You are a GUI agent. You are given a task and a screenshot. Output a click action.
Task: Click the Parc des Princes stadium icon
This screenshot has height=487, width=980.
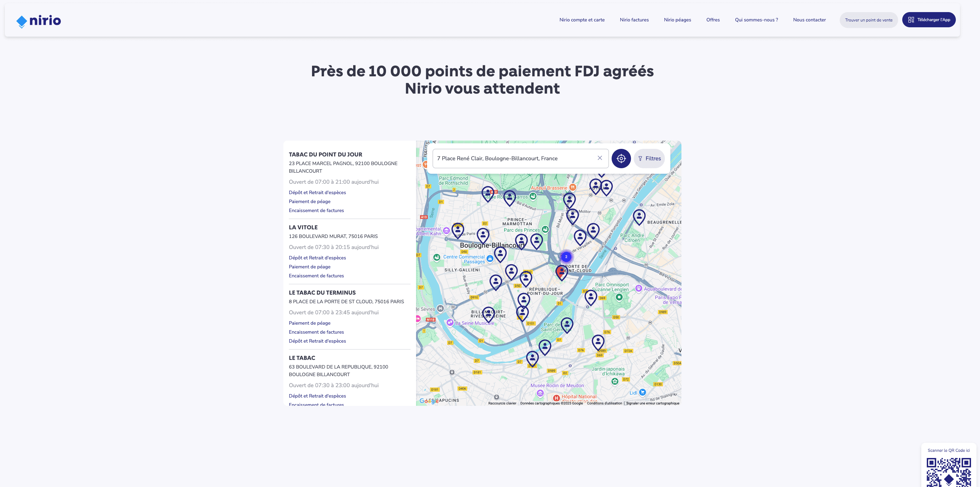(x=545, y=229)
